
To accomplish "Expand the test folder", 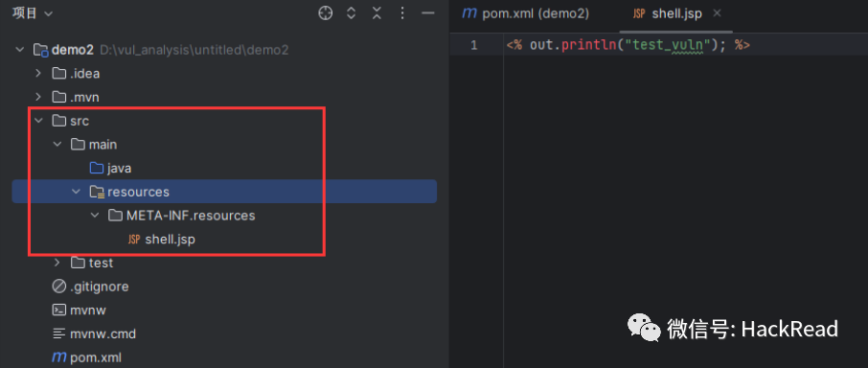I will tap(57, 263).
